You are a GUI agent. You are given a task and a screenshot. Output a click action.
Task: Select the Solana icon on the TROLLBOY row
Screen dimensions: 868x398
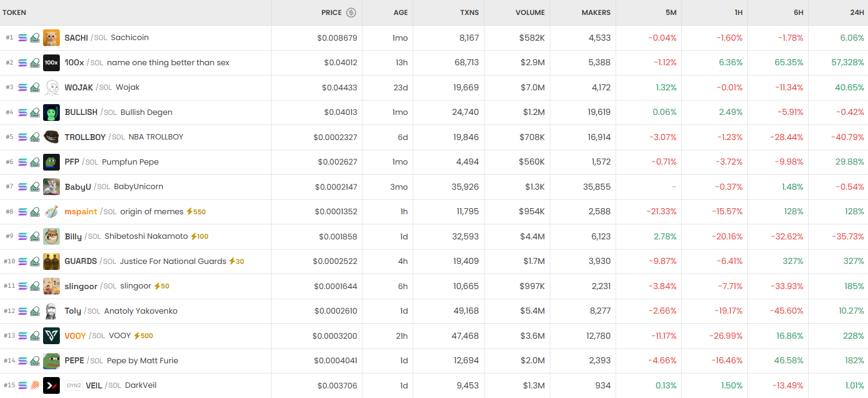tap(22, 136)
